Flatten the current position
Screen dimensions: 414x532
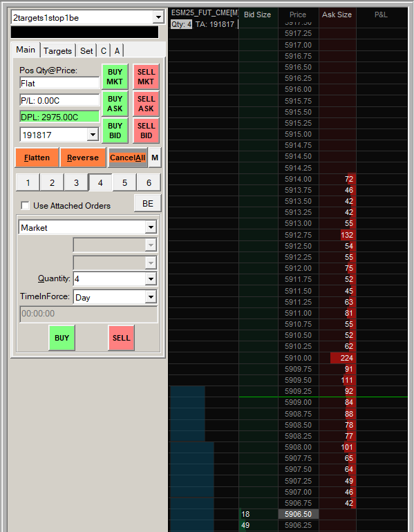pos(37,158)
